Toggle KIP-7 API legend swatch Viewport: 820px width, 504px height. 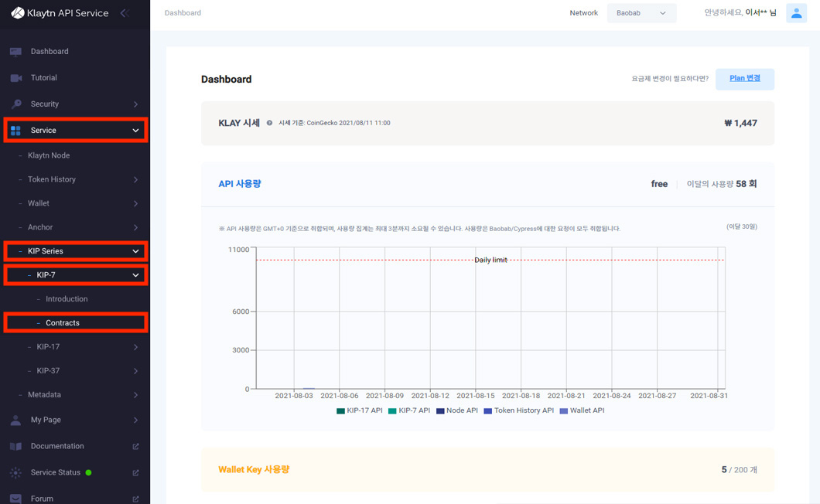pyautogui.click(x=392, y=411)
